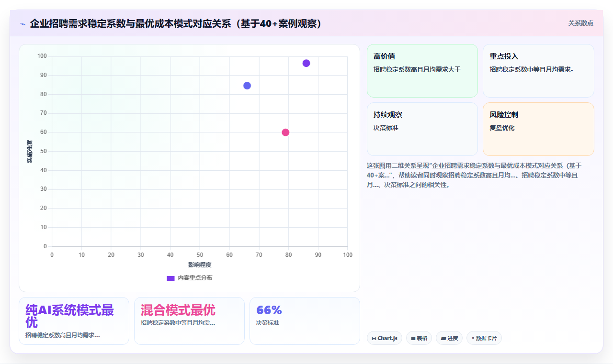This screenshot has height=364, width=613.
Task: Click the purple data point at top right
Action: (x=306, y=63)
